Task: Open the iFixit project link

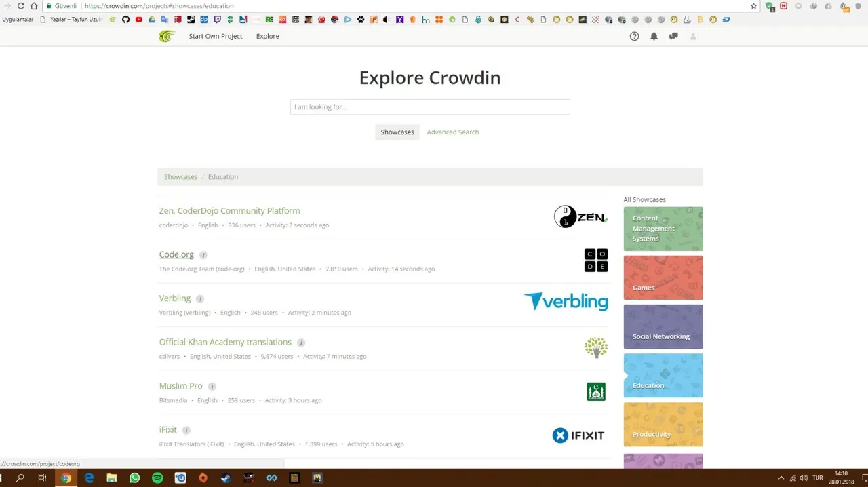Action: [168, 430]
